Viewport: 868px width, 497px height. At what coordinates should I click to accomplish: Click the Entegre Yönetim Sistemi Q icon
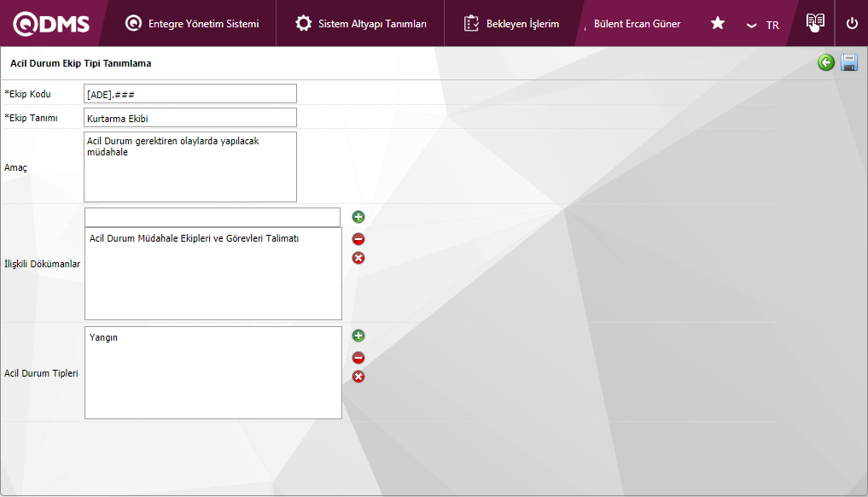click(x=133, y=23)
